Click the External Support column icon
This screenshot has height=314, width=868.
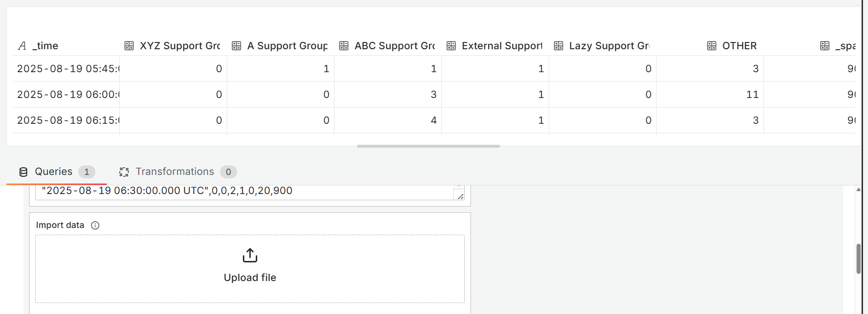click(451, 46)
